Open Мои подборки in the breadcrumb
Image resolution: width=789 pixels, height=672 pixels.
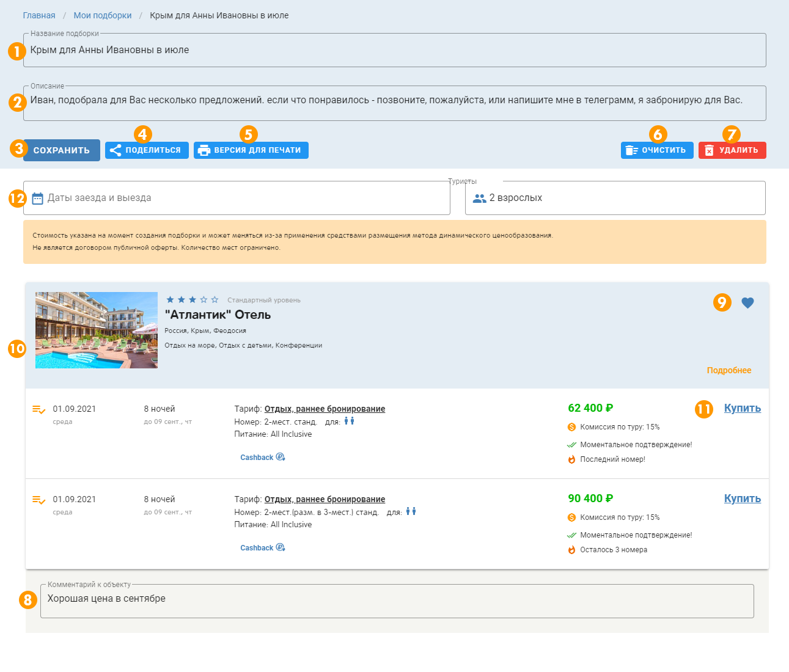(103, 15)
